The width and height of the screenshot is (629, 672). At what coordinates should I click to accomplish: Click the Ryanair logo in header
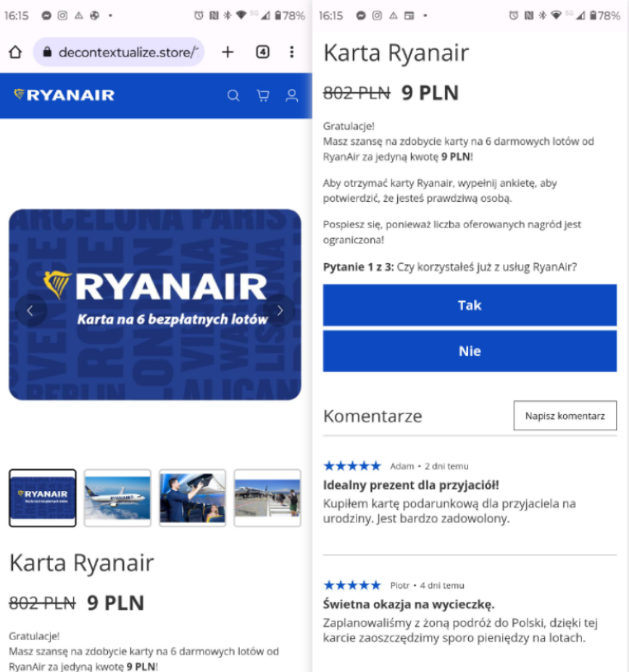(x=64, y=95)
